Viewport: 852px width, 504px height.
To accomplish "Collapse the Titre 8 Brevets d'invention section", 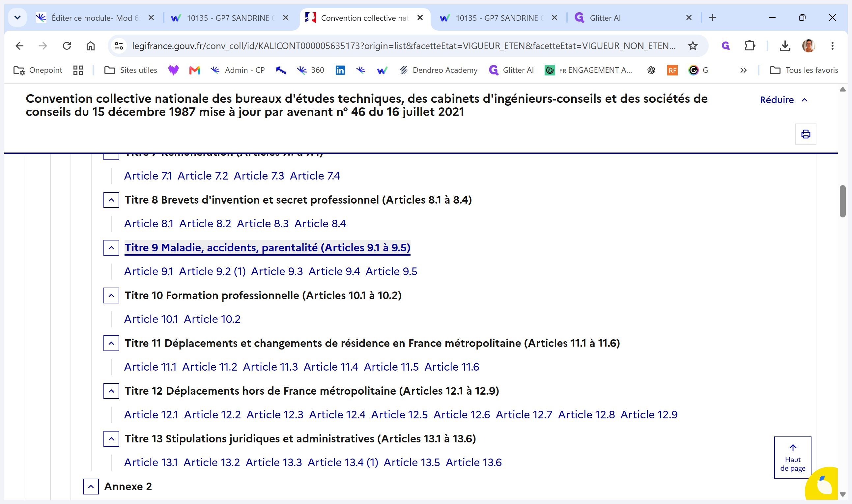I will click(x=111, y=200).
